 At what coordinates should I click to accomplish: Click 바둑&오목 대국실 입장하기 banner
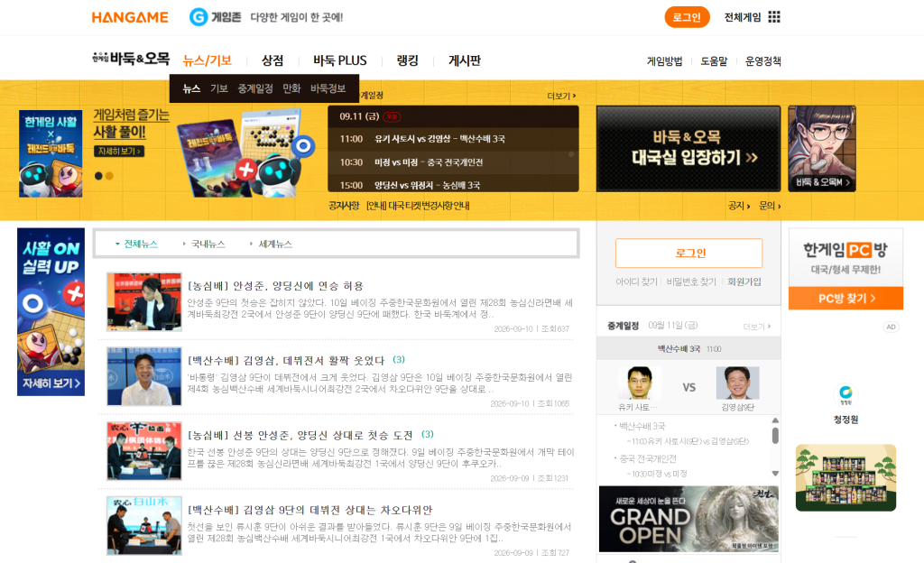[x=688, y=148]
